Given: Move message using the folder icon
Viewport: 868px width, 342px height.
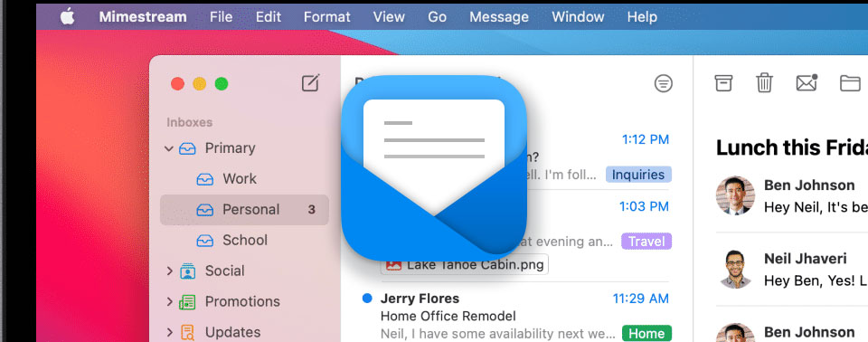Looking at the screenshot, I should click(850, 84).
